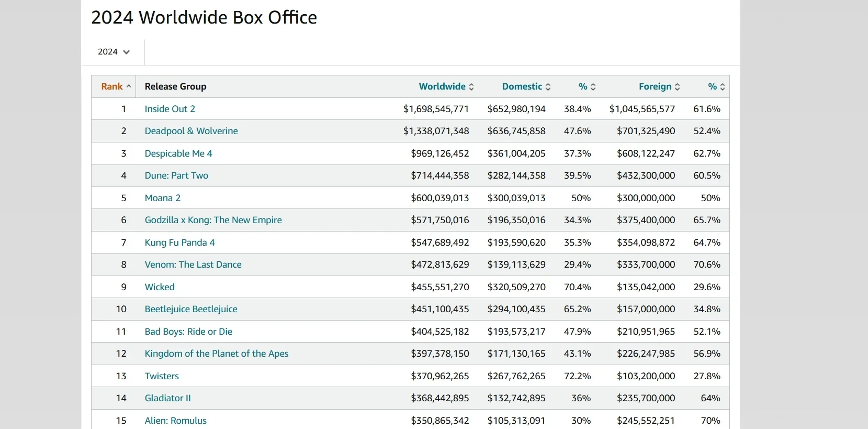Click the Release Group column header
Screen dimensions: 868x429
coord(175,86)
